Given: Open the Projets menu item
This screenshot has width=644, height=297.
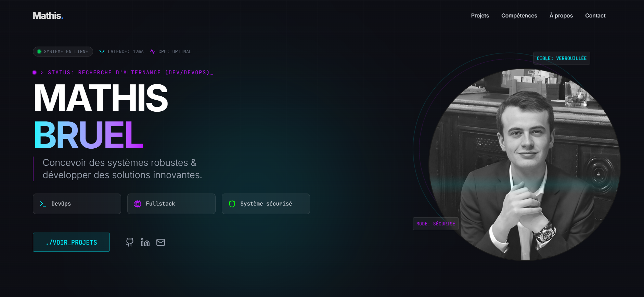Looking at the screenshot, I should tap(480, 16).
